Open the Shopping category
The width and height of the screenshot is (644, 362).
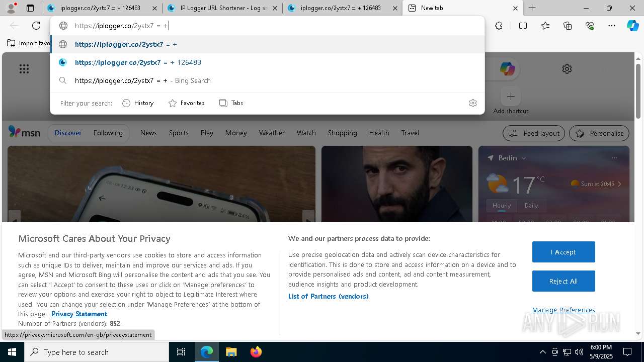point(342,133)
